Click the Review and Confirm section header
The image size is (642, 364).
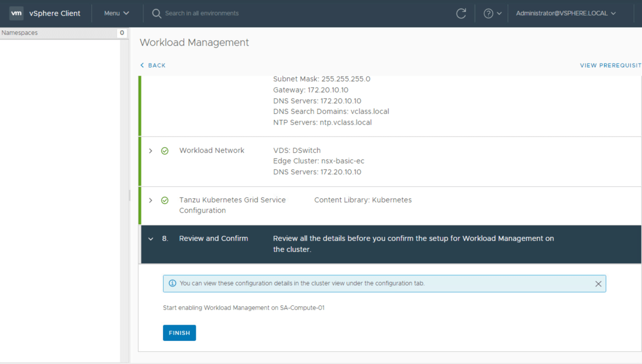pos(213,238)
